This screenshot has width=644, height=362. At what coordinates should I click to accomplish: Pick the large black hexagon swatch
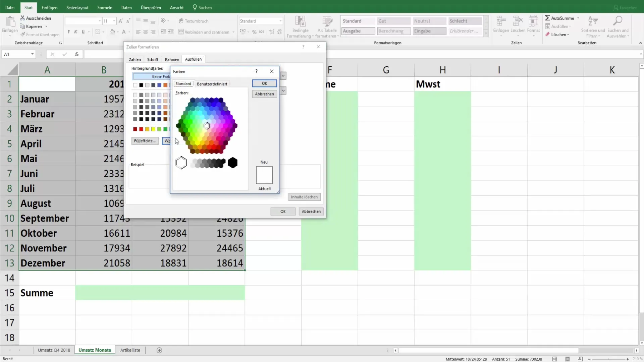(x=232, y=163)
